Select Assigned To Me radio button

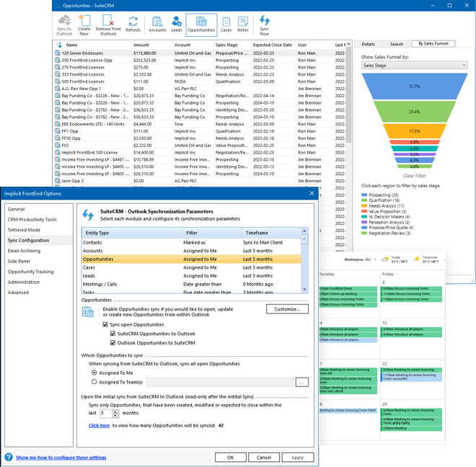(94, 373)
